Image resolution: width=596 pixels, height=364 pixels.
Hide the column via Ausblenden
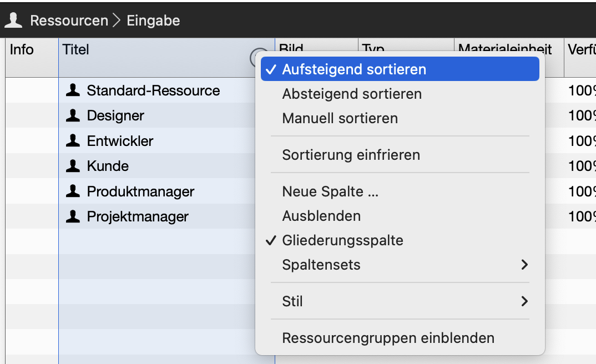pyautogui.click(x=400, y=216)
